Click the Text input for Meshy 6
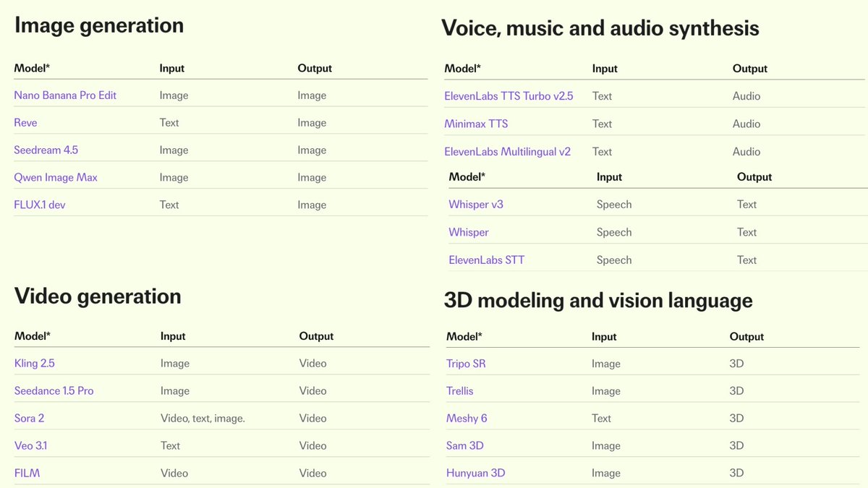The width and height of the screenshot is (868, 488). [601, 419]
